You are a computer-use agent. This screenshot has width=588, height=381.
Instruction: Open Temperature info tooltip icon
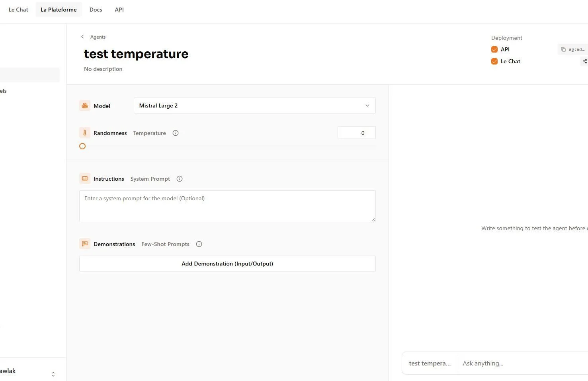click(176, 133)
